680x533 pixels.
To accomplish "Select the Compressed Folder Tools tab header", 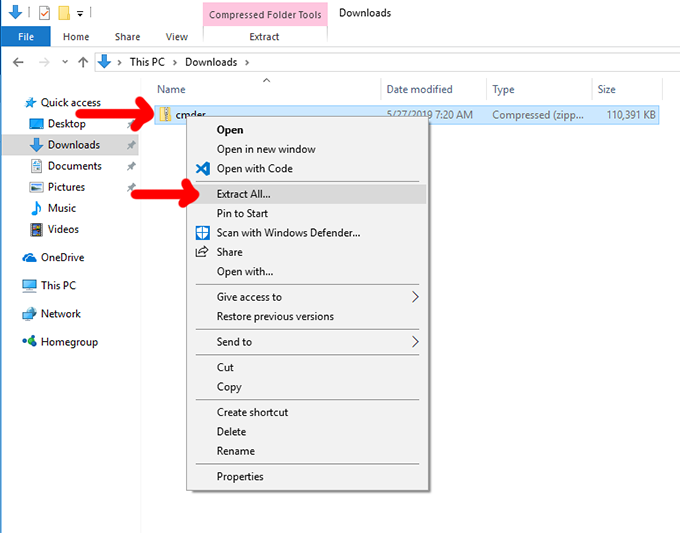I will [x=265, y=14].
